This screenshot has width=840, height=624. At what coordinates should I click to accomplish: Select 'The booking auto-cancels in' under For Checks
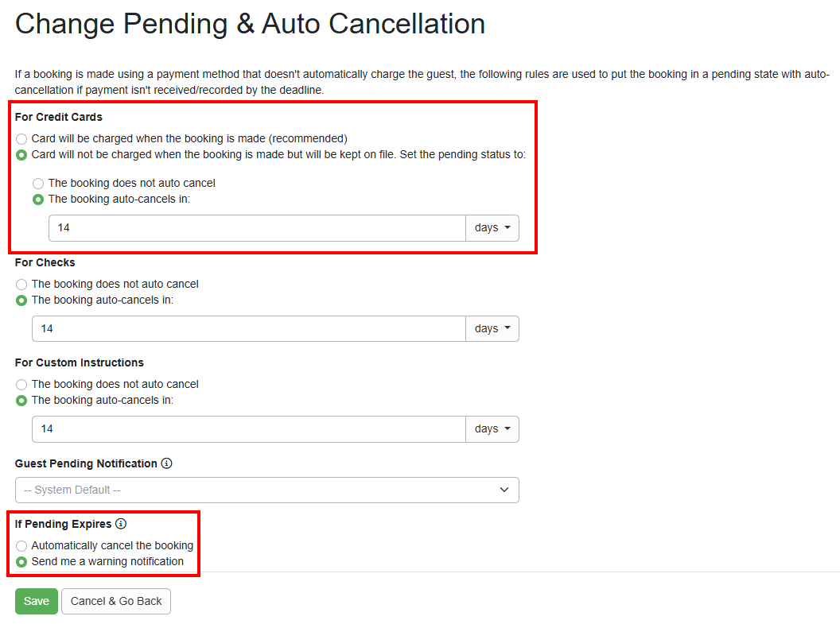[21, 300]
